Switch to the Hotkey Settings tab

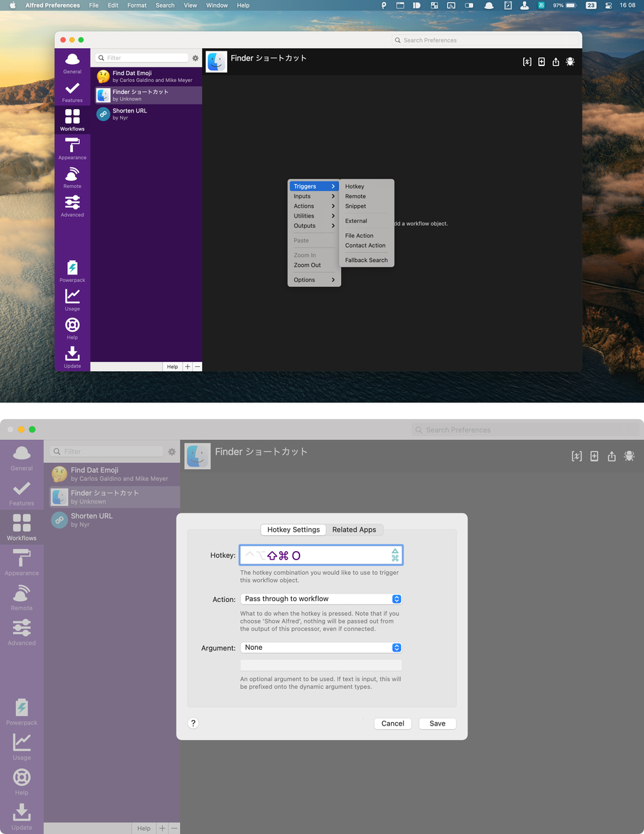(293, 530)
